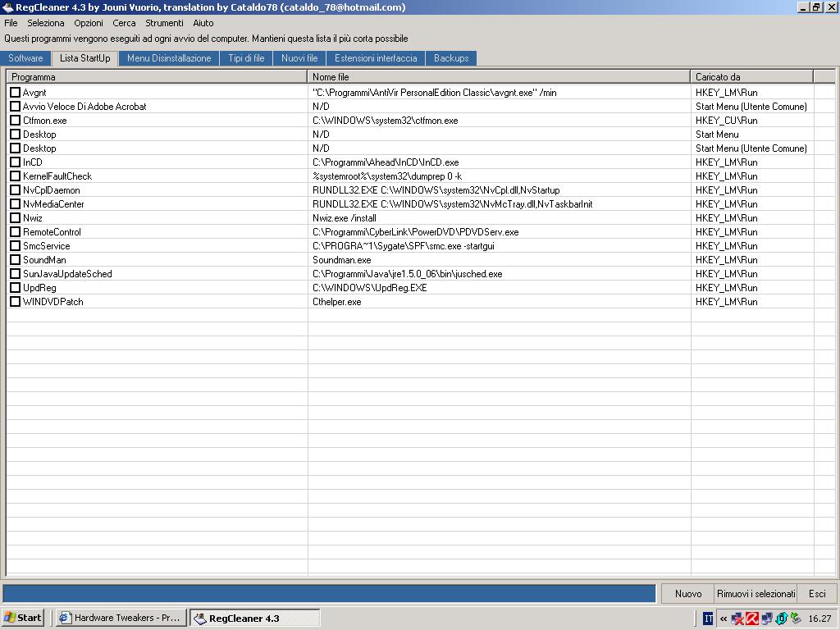Click the HKEY_CU\Run cell

click(x=727, y=121)
